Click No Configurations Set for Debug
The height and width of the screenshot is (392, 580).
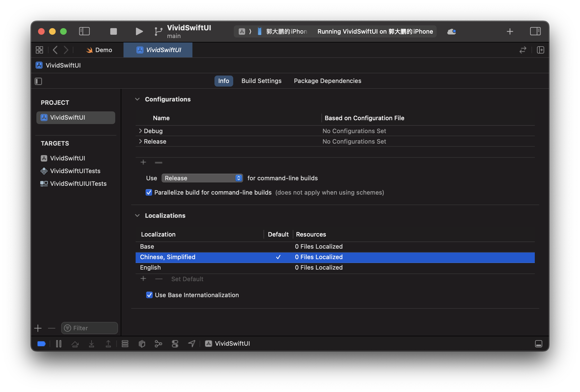354,131
